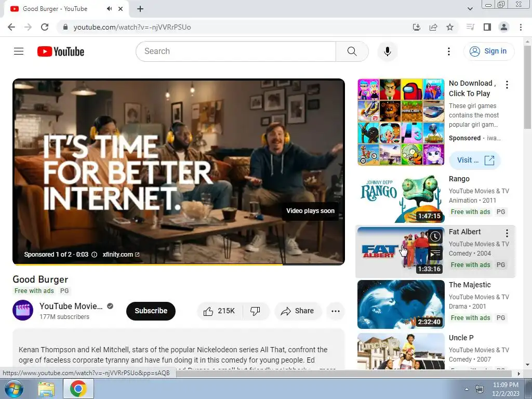
Task: Click the ad progress bar
Action: click(179, 264)
